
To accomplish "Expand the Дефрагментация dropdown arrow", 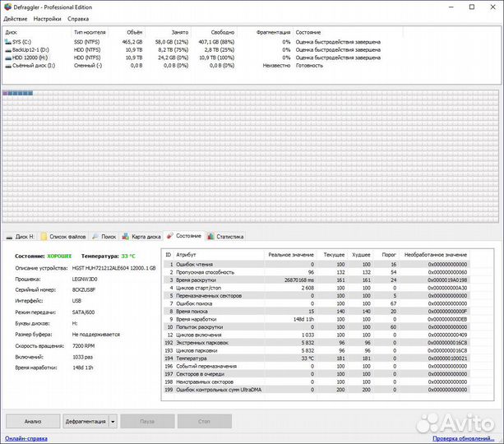I will tap(113, 422).
